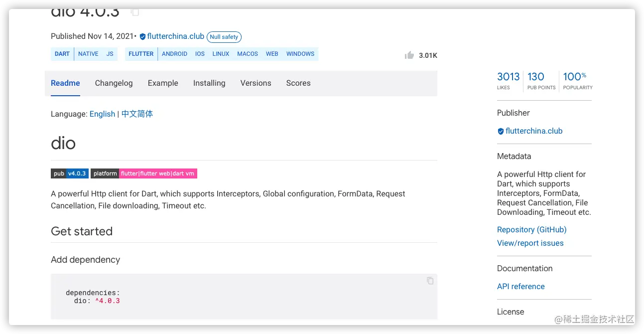Click the dio: ^4.0.3 code line
The height and width of the screenshot is (334, 644).
point(97,301)
